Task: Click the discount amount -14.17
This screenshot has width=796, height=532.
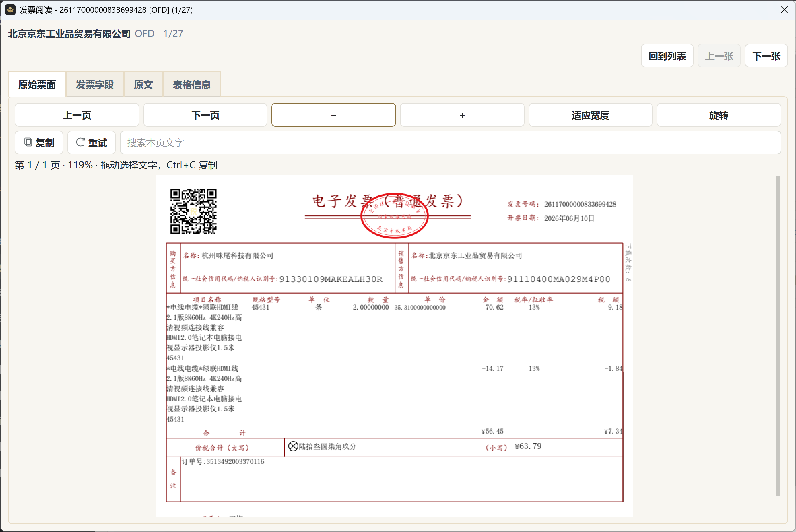Action: pos(493,369)
